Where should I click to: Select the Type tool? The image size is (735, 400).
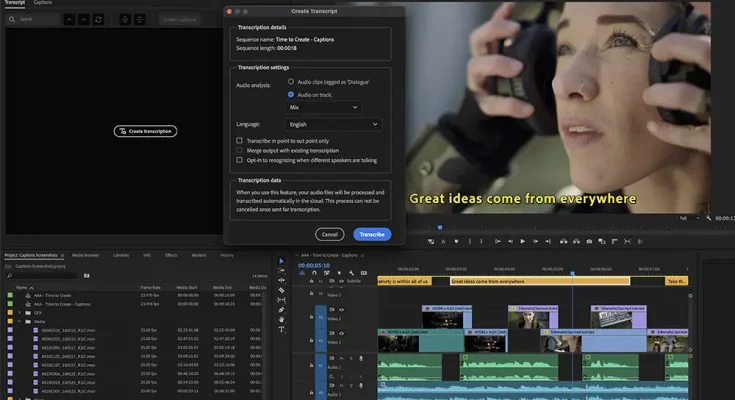[281, 329]
